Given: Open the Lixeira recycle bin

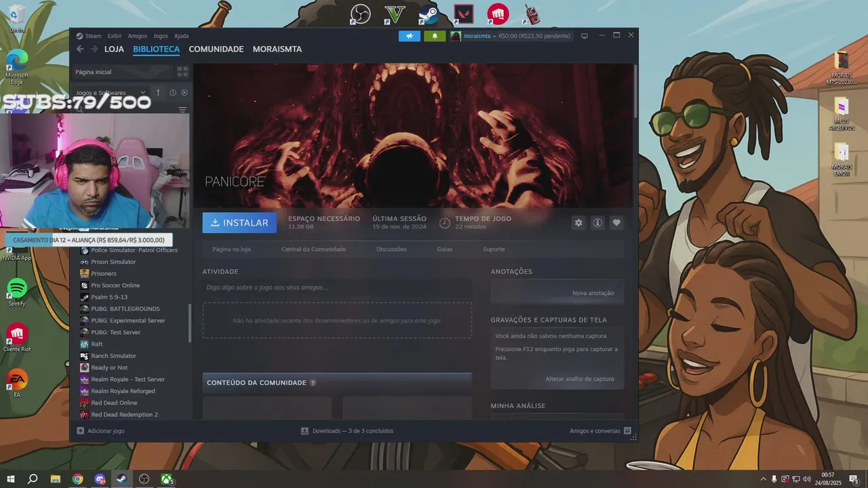Looking at the screenshot, I should click(x=17, y=18).
